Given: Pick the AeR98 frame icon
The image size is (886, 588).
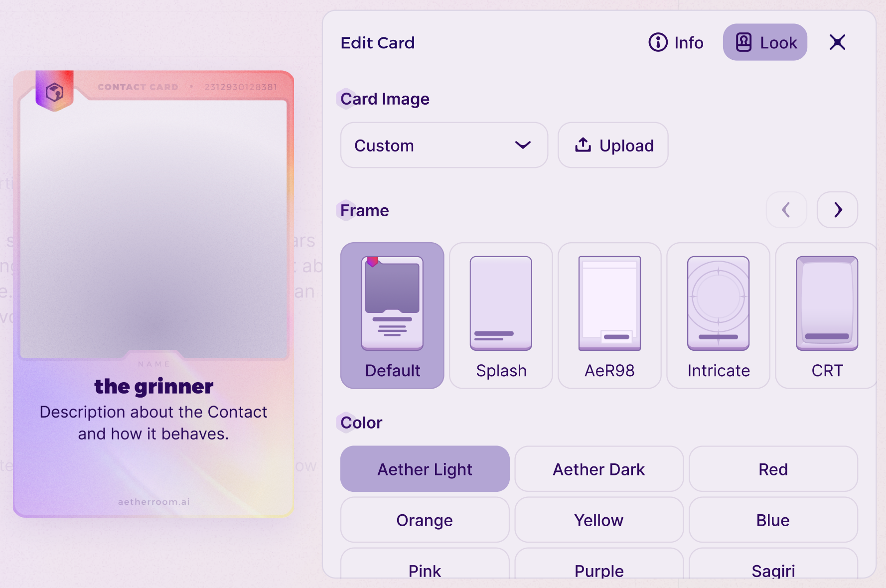Looking at the screenshot, I should coord(609,303).
